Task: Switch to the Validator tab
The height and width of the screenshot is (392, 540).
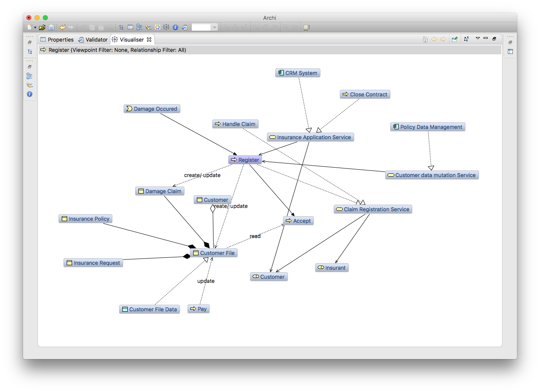Action: click(x=93, y=40)
